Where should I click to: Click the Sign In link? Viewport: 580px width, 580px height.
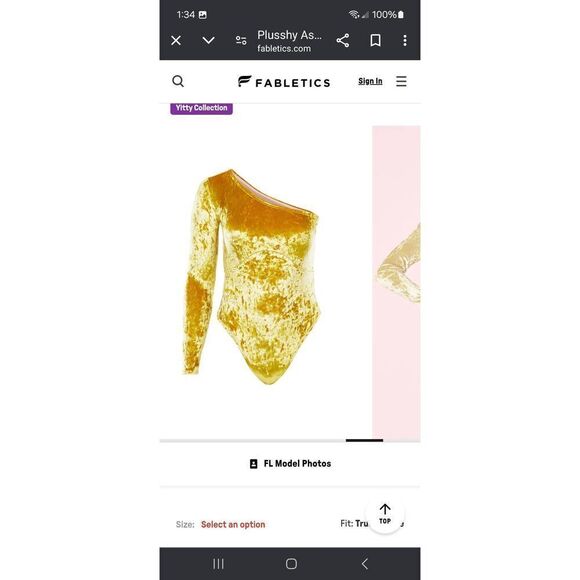[370, 81]
